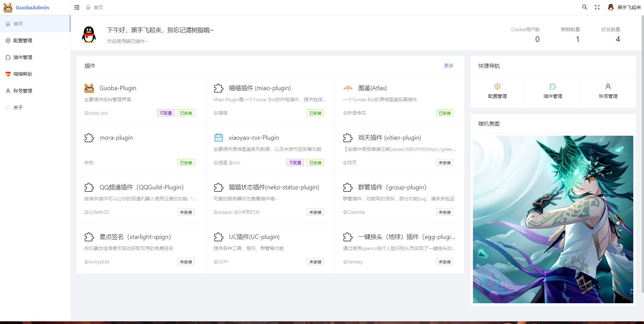The height and width of the screenshot is (324, 644).
Task: Click the gear icon for 配置管理 shortcut
Action: [x=497, y=86]
